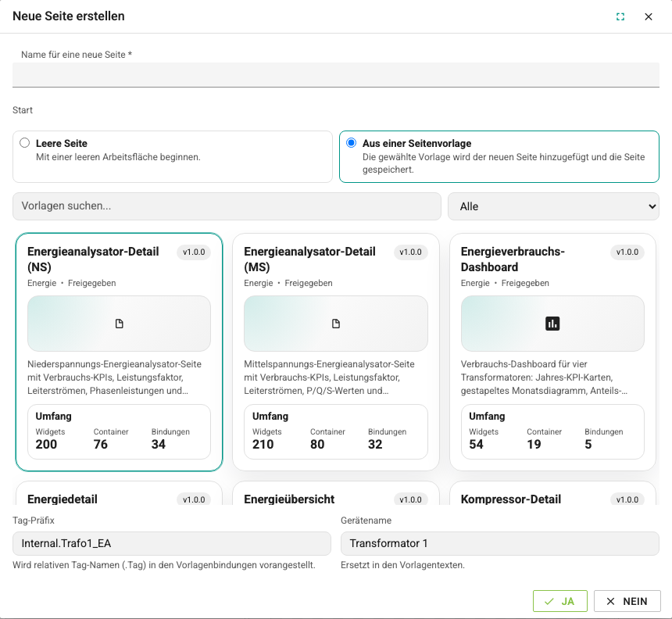Click the Verbrauchs-Dashboard für vier Transformatoren description
672x619 pixels.
pos(545,377)
